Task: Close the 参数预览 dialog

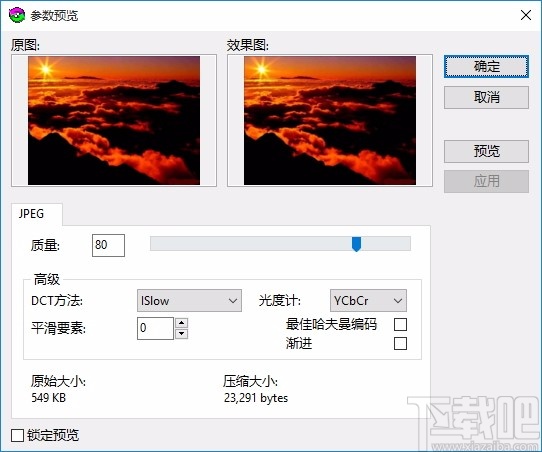Action: click(526, 15)
